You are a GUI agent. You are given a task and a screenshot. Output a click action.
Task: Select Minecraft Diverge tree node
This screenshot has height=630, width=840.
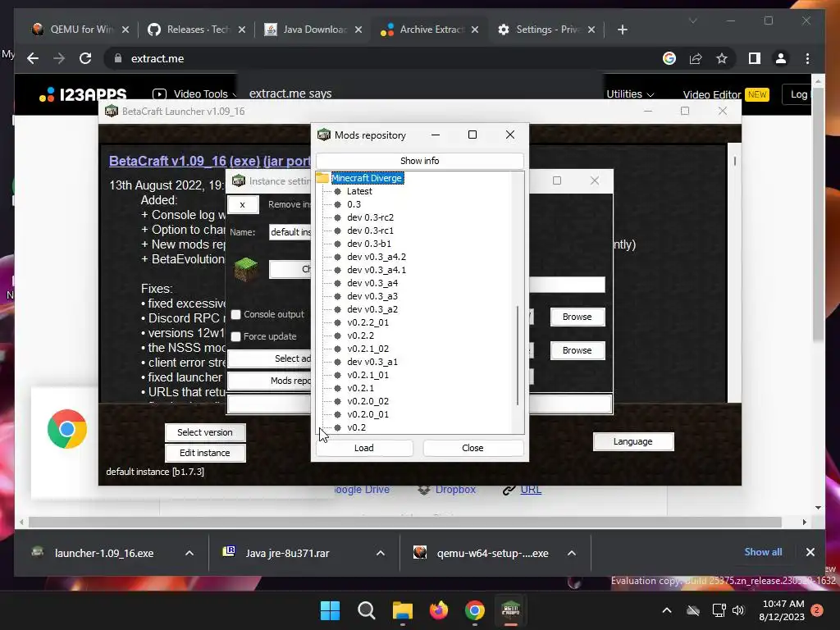click(367, 178)
